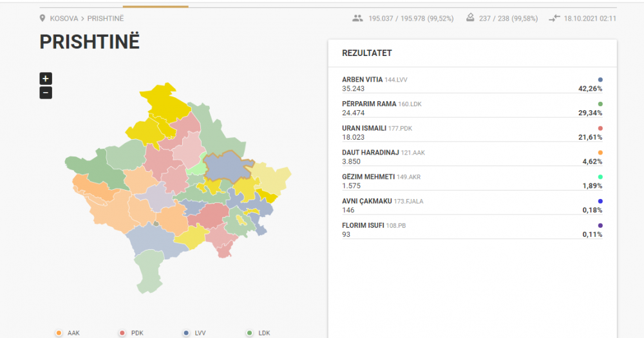Zoom out the map with minus button
This screenshot has width=644, height=338.
pyautogui.click(x=45, y=93)
